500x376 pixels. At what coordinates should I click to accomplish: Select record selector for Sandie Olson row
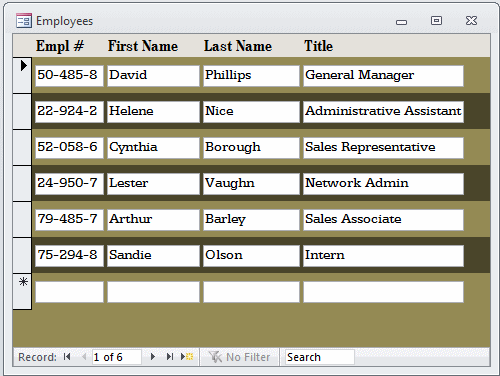(22, 255)
